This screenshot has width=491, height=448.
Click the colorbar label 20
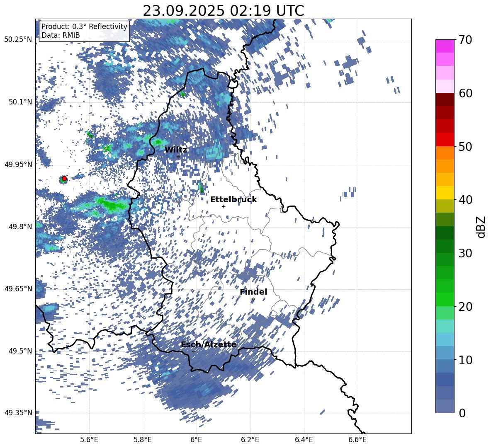pos(466,307)
